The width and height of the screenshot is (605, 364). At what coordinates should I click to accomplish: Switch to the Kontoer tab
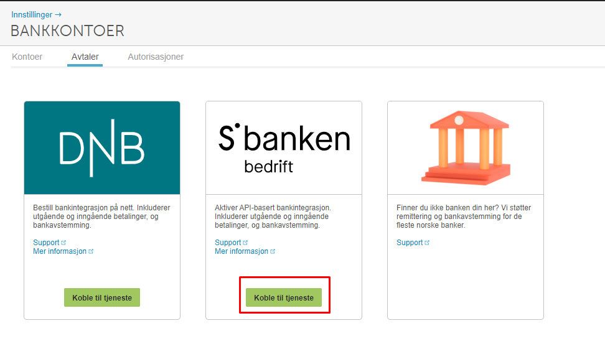[27, 57]
